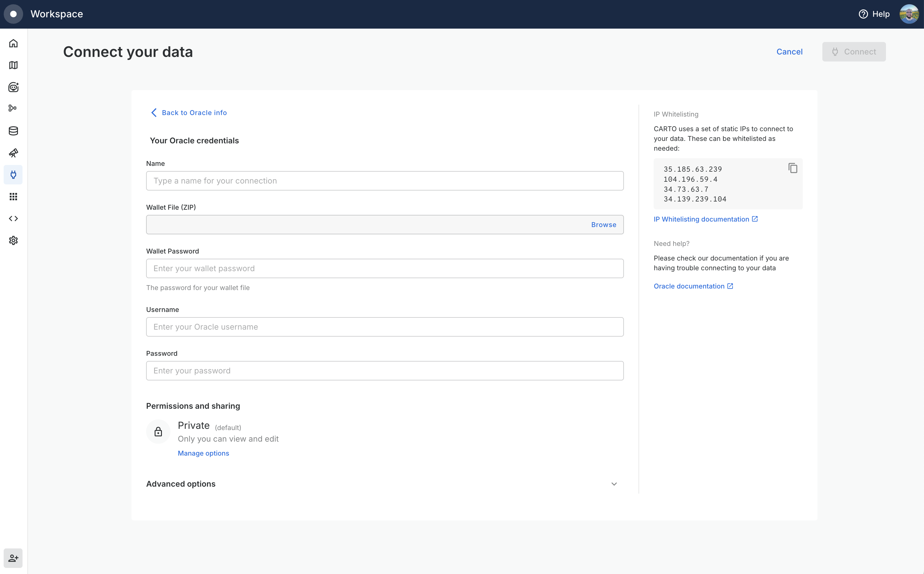This screenshot has height=574, width=924.
Task: Click invite users icon at bottom
Action: 13,558
